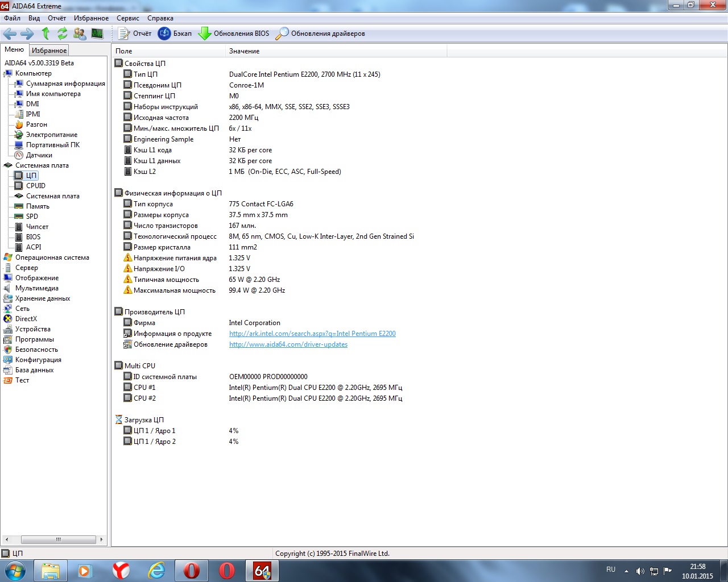Select Имя компьютера in the tree

[53, 94]
